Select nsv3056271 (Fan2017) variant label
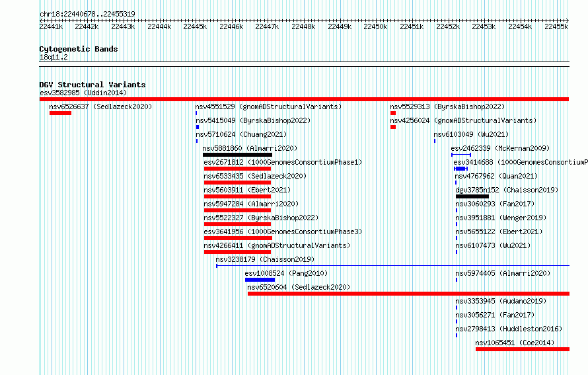This screenshot has height=375, width=588. (x=495, y=315)
